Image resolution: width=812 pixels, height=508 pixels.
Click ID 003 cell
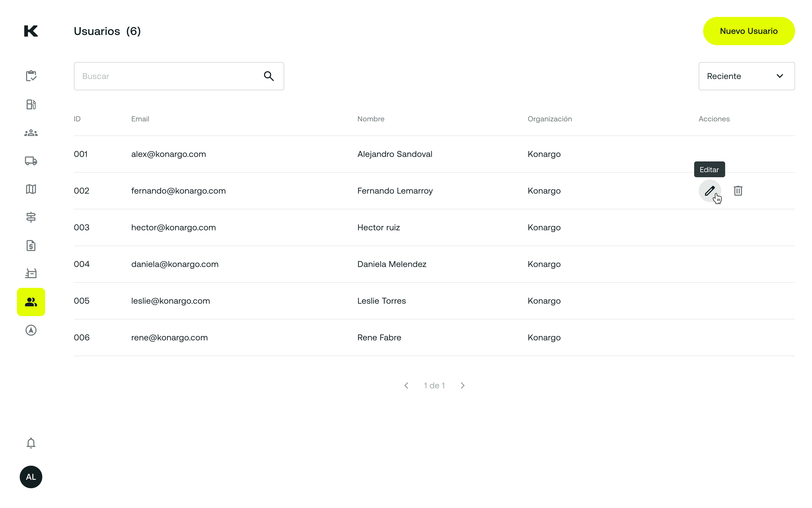pyautogui.click(x=81, y=227)
